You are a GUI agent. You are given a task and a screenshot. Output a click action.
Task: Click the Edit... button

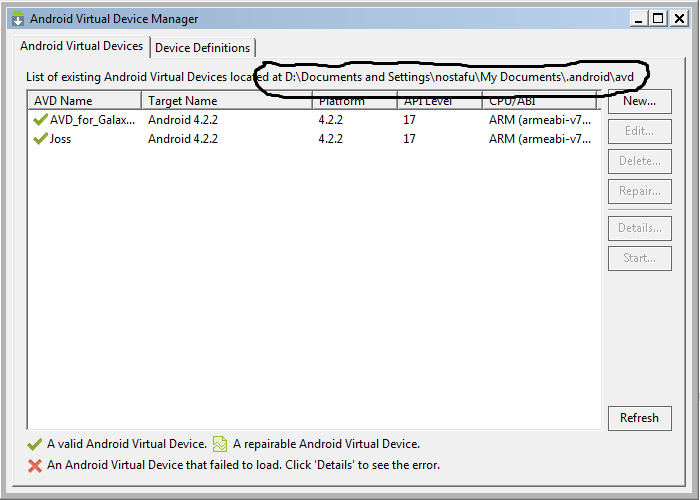(639, 131)
